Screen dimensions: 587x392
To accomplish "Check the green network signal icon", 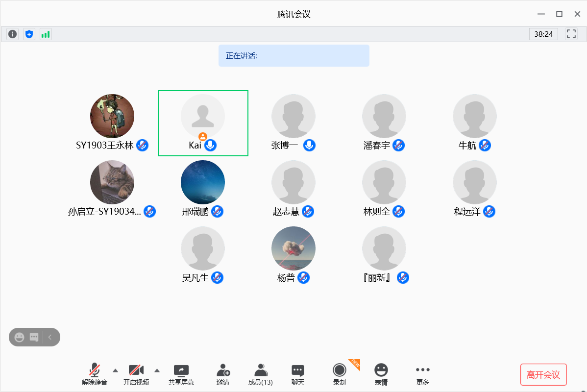I will [46, 34].
